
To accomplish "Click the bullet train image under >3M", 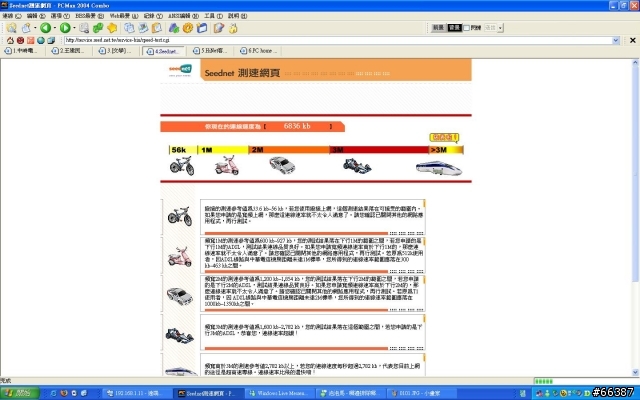I will (439, 168).
